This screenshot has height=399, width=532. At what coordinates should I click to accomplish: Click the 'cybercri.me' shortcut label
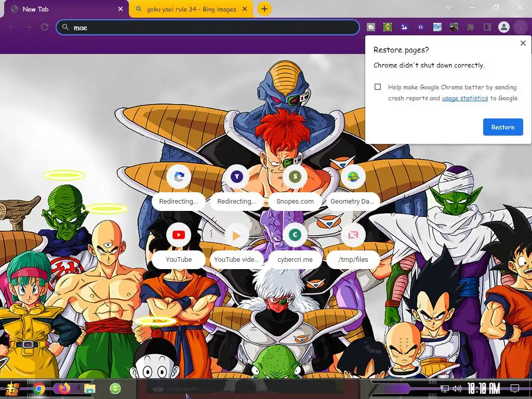(295, 260)
